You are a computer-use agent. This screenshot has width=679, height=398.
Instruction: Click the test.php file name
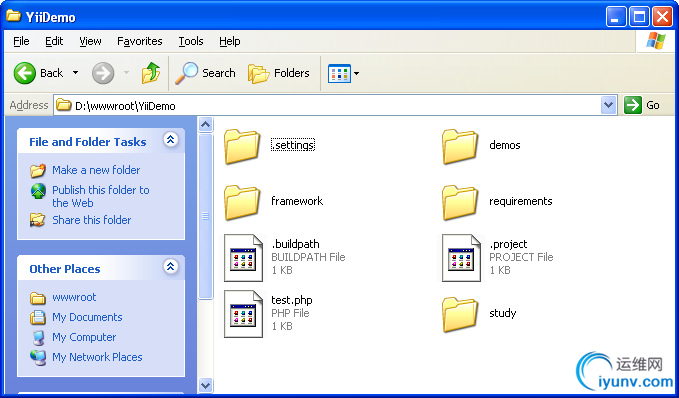click(291, 300)
